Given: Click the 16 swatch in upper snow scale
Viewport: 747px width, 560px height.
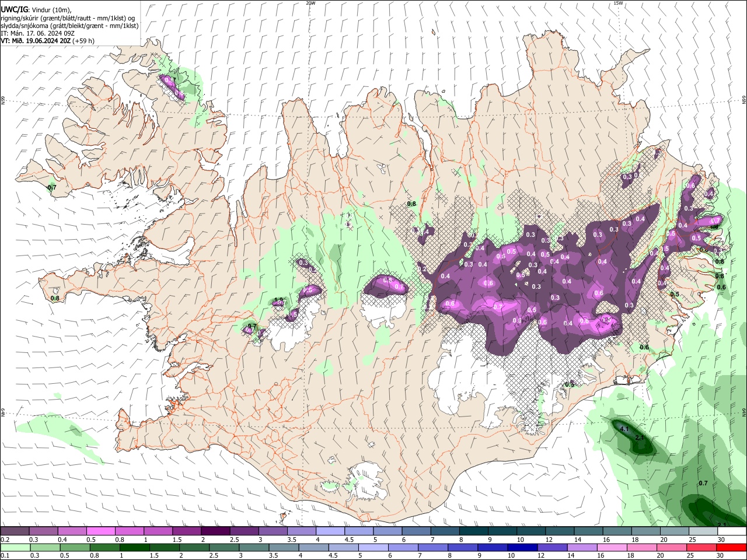Looking at the screenshot, I should pyautogui.click(x=617, y=531).
